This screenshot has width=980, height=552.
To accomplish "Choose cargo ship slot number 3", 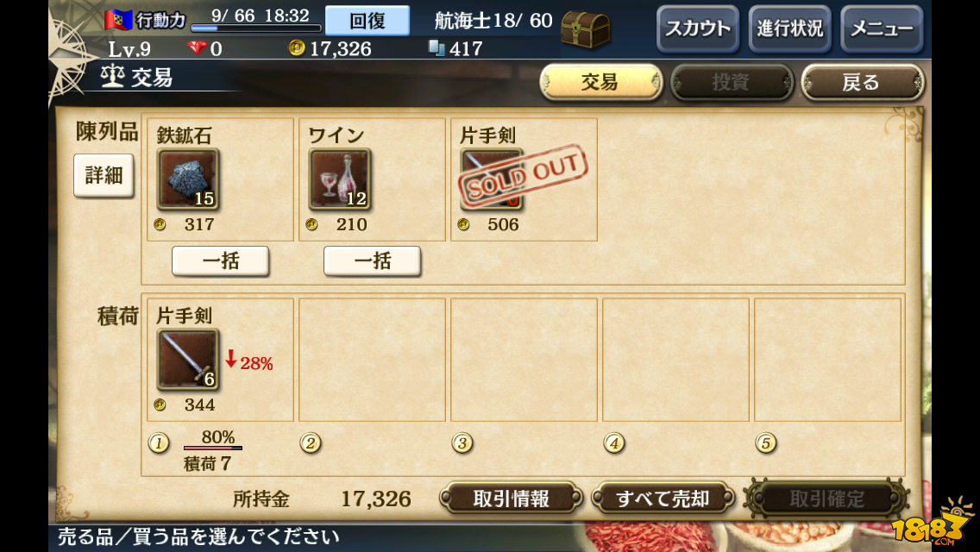I will point(462,442).
